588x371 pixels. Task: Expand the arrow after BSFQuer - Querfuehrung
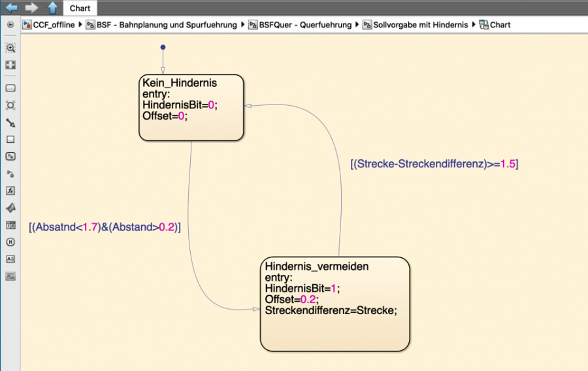point(358,25)
